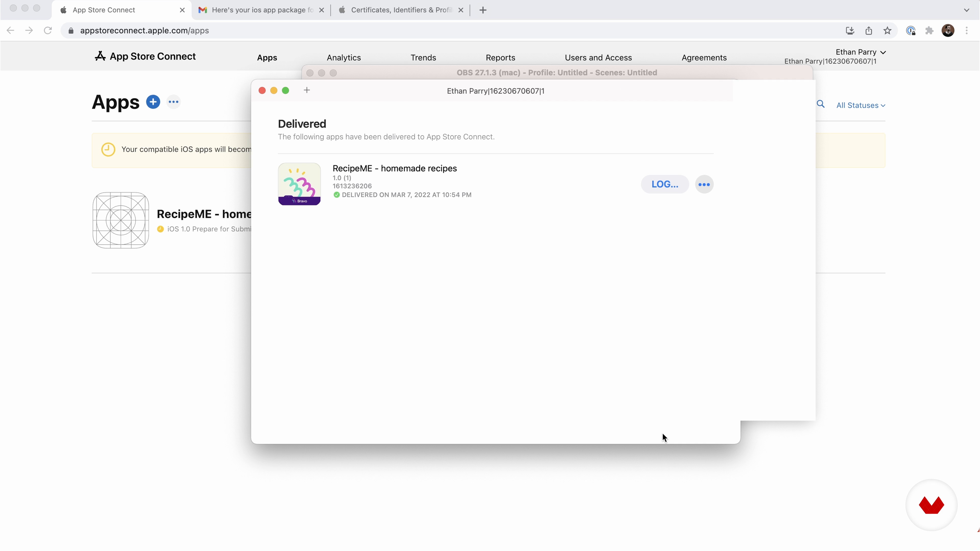Expand the All Statuses filter dropdown
This screenshot has height=551, width=980.
[x=861, y=105]
